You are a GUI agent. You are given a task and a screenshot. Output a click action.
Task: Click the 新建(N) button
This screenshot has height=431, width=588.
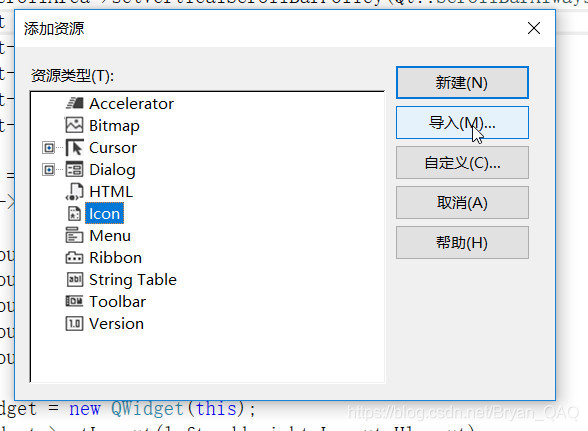point(462,83)
